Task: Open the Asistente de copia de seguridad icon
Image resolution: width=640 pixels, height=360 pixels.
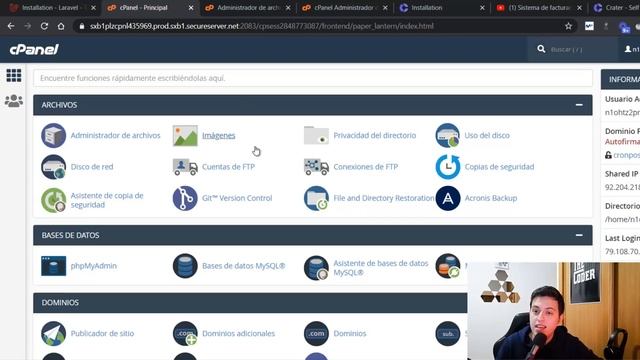Action: tap(53, 200)
